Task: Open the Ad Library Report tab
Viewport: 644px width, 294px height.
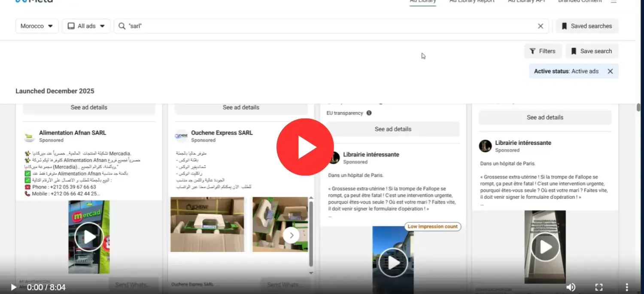Action: (472, 2)
